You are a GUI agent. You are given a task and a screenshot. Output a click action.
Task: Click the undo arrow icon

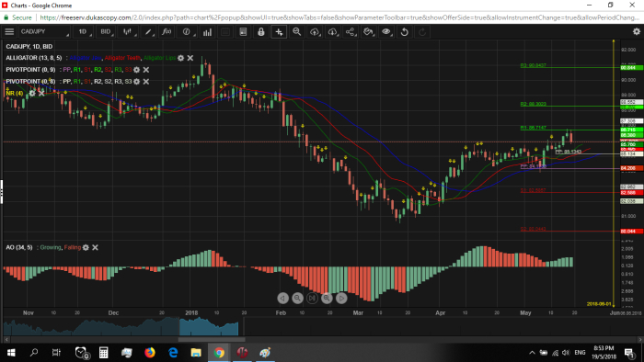pyautogui.click(x=404, y=31)
